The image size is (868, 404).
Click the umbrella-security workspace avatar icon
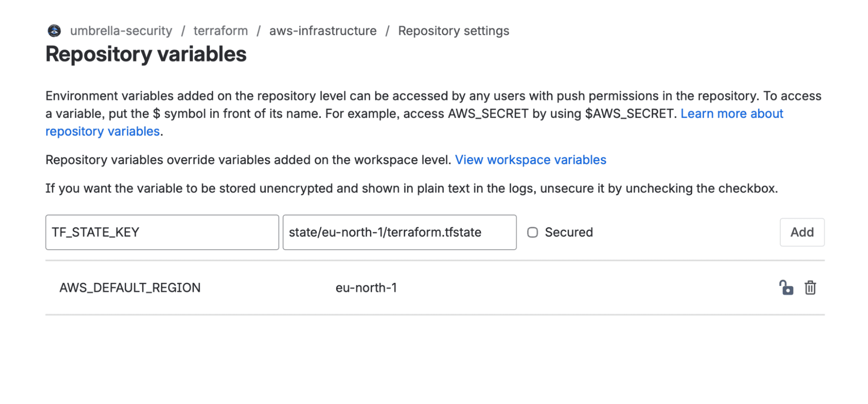pos(54,30)
